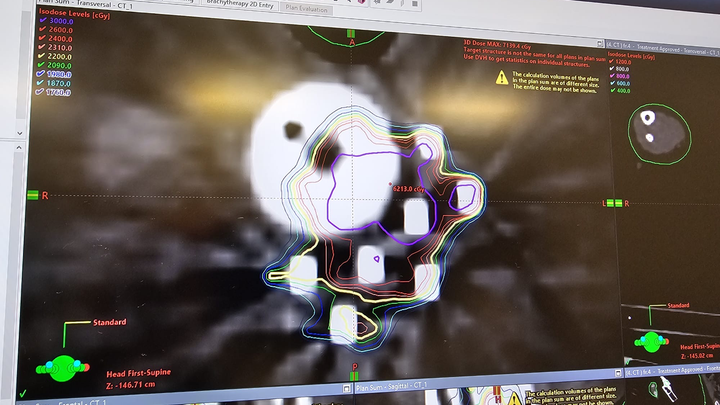This screenshot has width=720, height=405.
Task: Toggle the 1760.0 cGy isodose checkmark
Action: pos(39,92)
